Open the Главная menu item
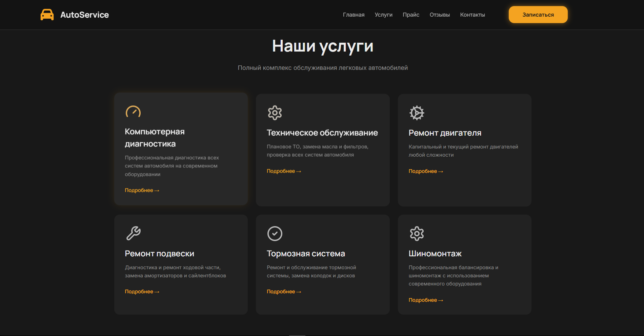This screenshot has height=336, width=644. [x=354, y=15]
